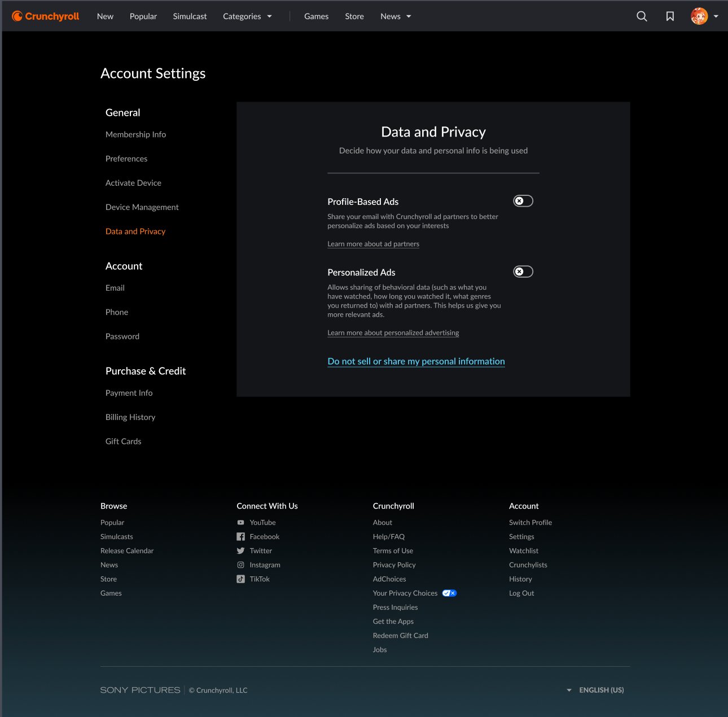
Task: Open About footer link
Action: click(x=383, y=523)
